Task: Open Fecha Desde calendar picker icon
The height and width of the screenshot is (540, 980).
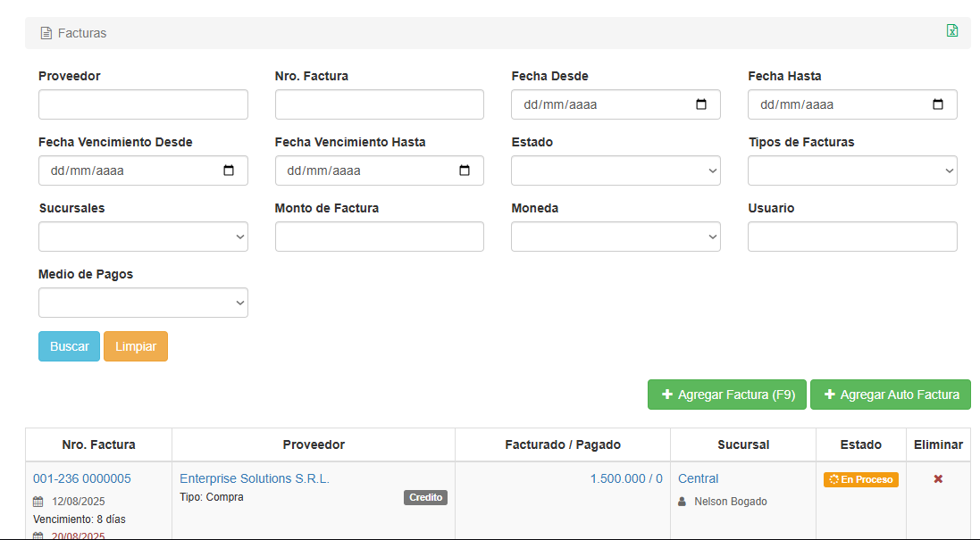Action: 701,104
